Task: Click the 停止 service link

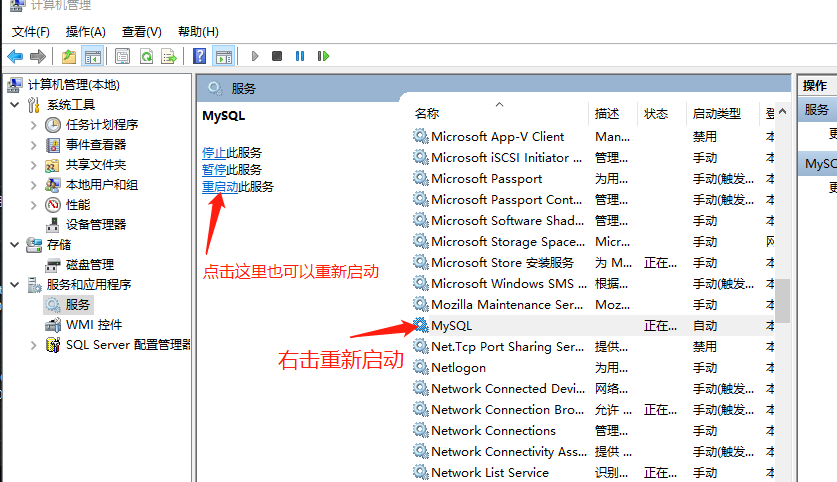Action: click(x=214, y=153)
